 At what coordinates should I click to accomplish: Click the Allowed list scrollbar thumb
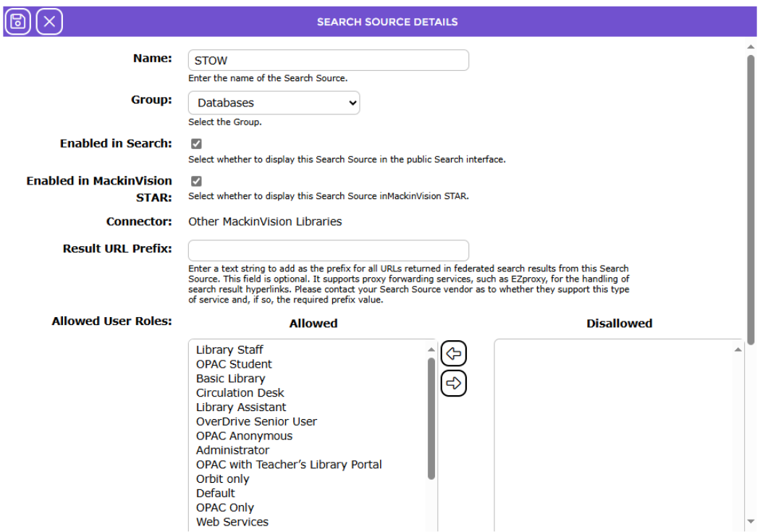click(x=431, y=418)
